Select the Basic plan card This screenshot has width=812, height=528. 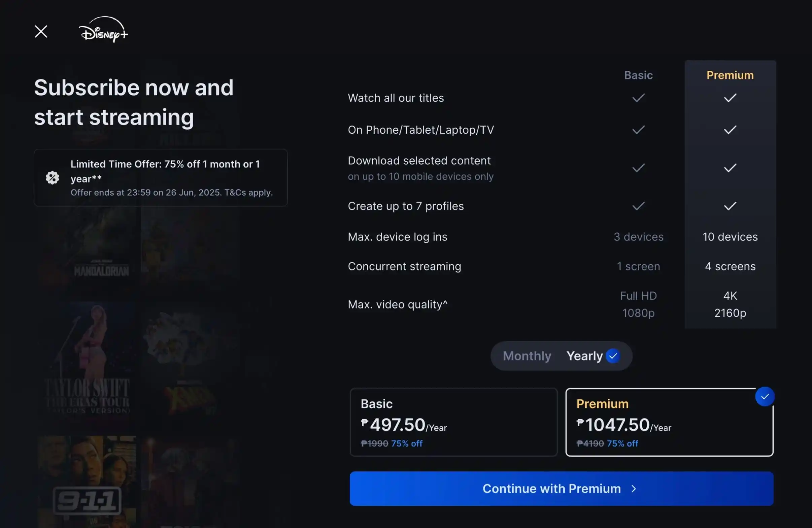coord(453,423)
